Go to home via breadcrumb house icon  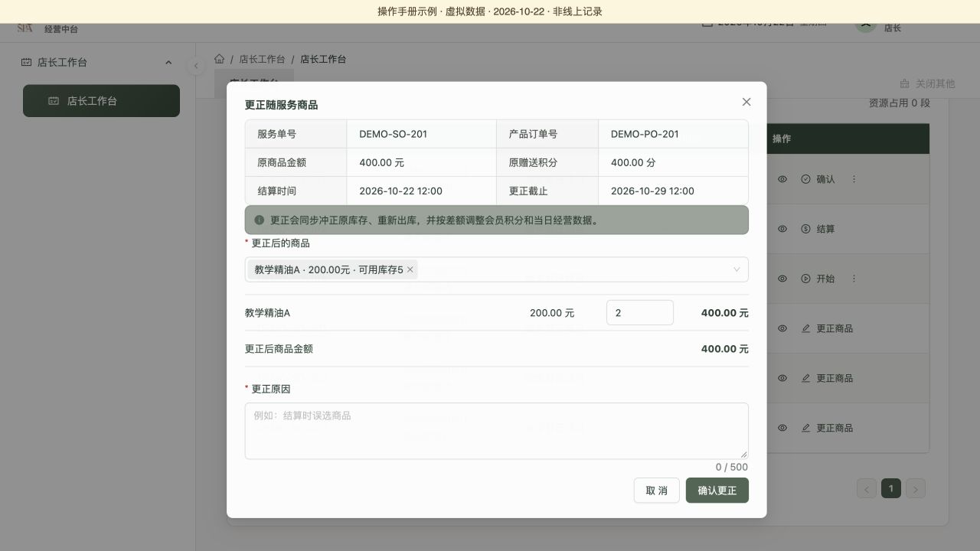pos(220,59)
